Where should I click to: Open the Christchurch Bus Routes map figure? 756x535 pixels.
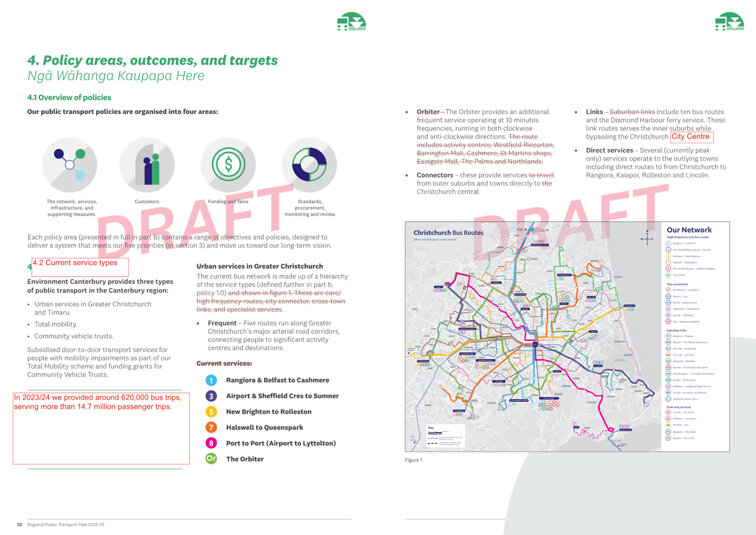coord(567,336)
